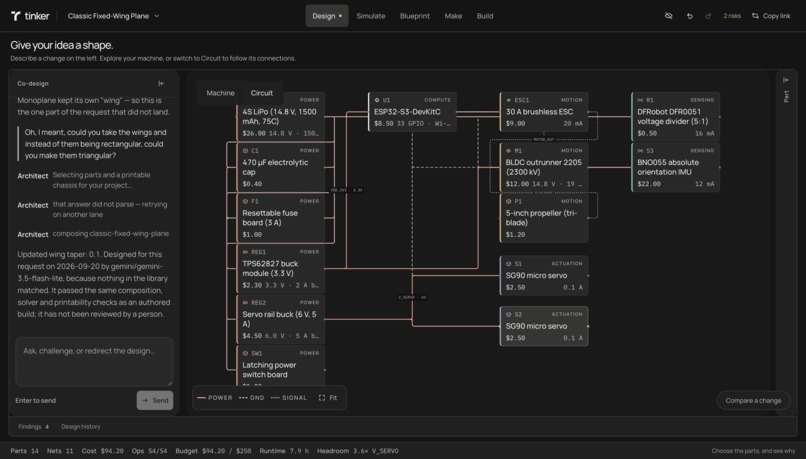Select the Resettable fuse board text
Image resolution: width=806 pixels, height=459 pixels.
pos(270,217)
